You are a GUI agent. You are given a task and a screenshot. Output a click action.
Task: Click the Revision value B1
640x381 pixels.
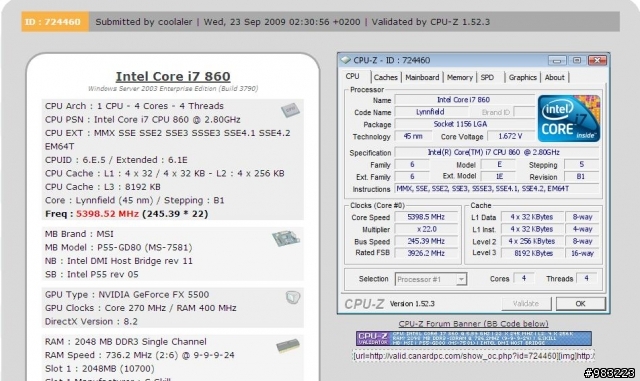point(581,176)
